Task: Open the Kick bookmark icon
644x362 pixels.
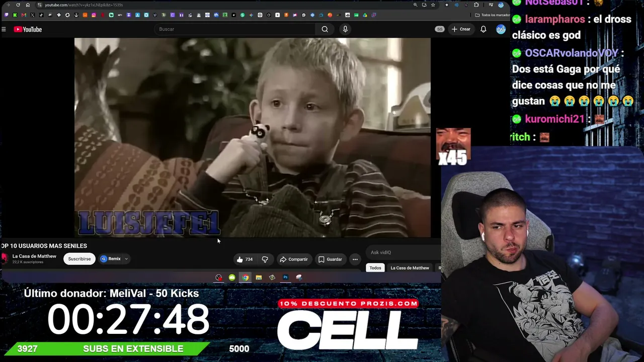Action: pyautogui.click(x=15, y=15)
